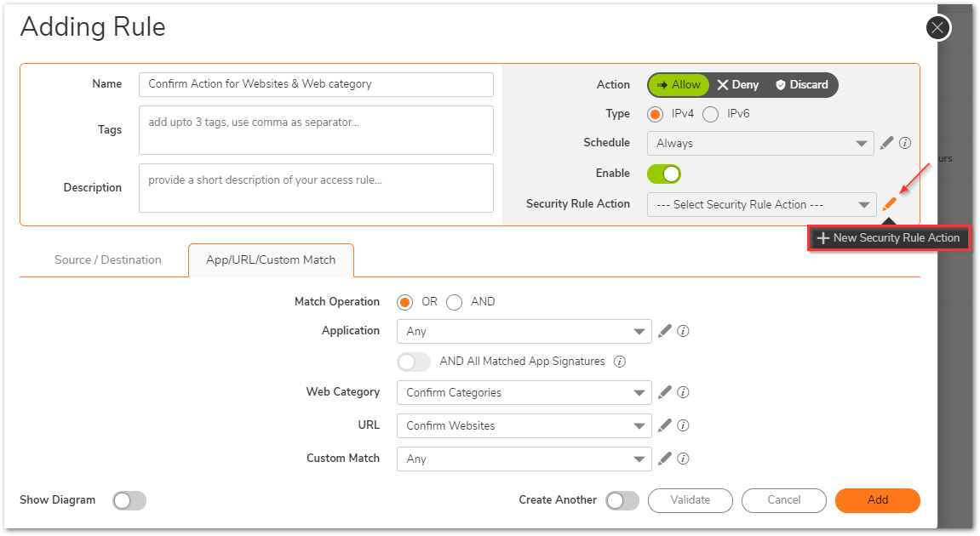Click in the rule Name field
Screen dimensions: 980x536
316,84
